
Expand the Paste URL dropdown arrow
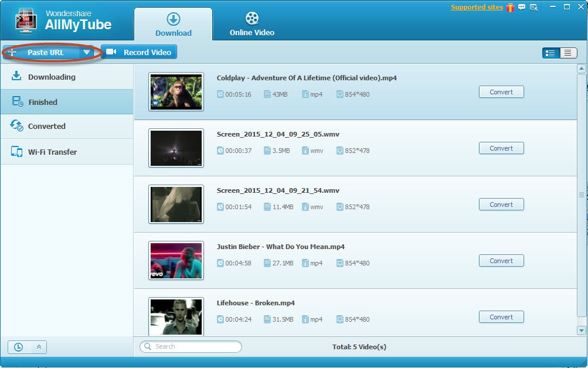[87, 52]
